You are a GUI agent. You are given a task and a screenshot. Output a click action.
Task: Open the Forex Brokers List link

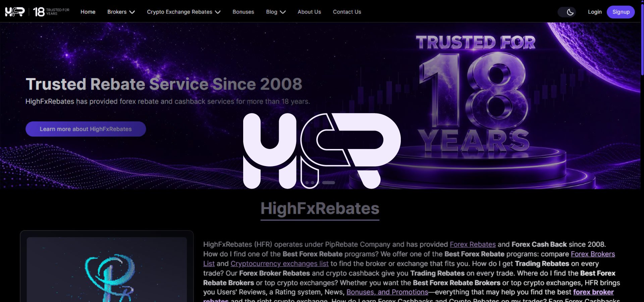(593, 254)
